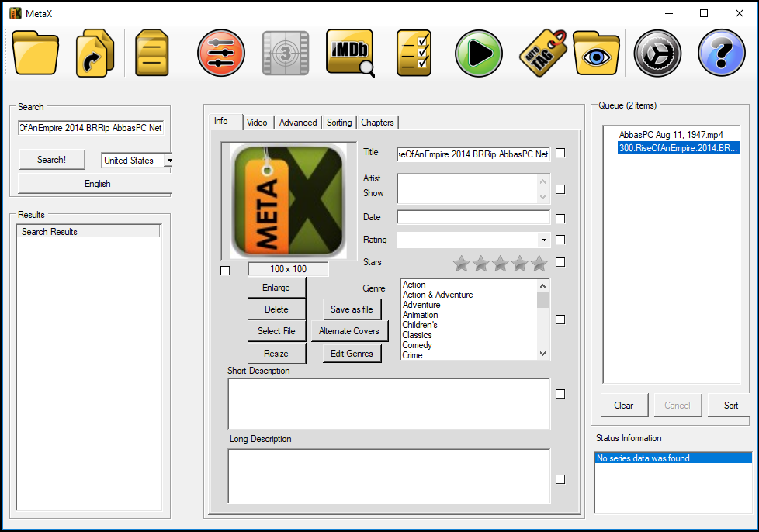759x532 pixels.
Task: Click the Long Description text box
Action: coord(389,476)
